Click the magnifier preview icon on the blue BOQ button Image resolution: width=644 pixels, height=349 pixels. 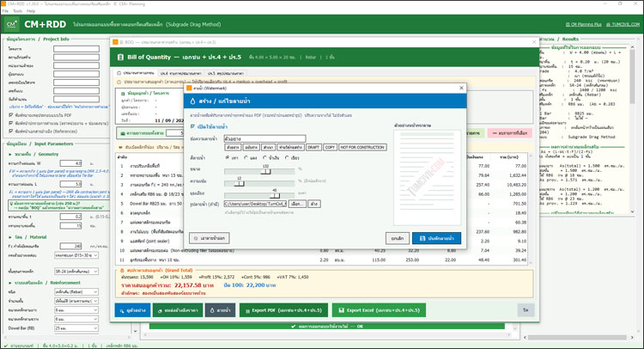[x=122, y=311]
